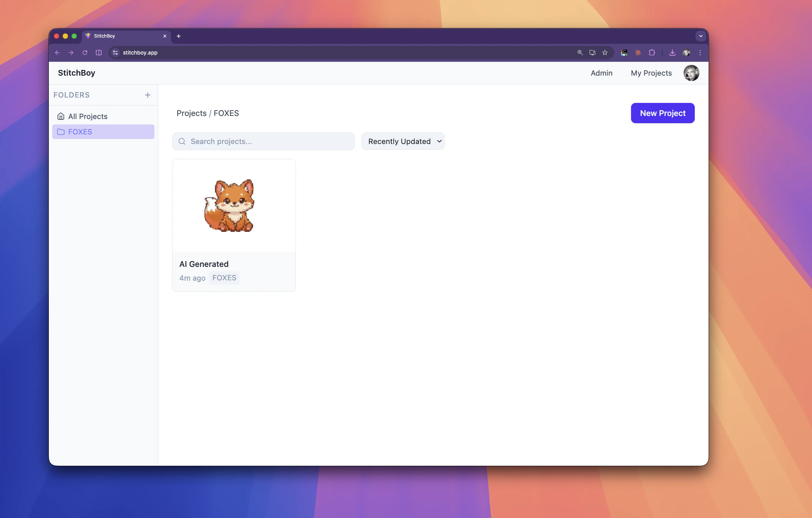This screenshot has width=812, height=518.
Task: Open the AI Generated fox project thumbnail
Action: tap(234, 205)
